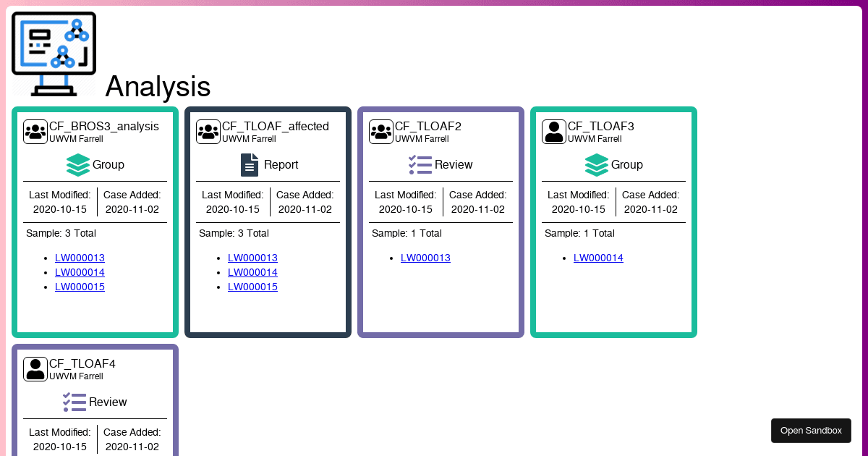The height and width of the screenshot is (456, 868).
Task: Click the user avatar icon on CF_TLOAF4 card
Action: click(35, 368)
